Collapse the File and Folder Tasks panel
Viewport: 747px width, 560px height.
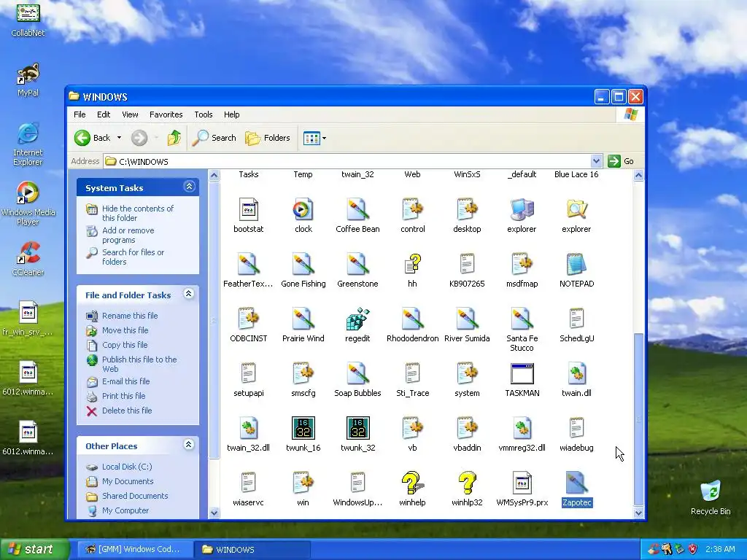[189, 294]
